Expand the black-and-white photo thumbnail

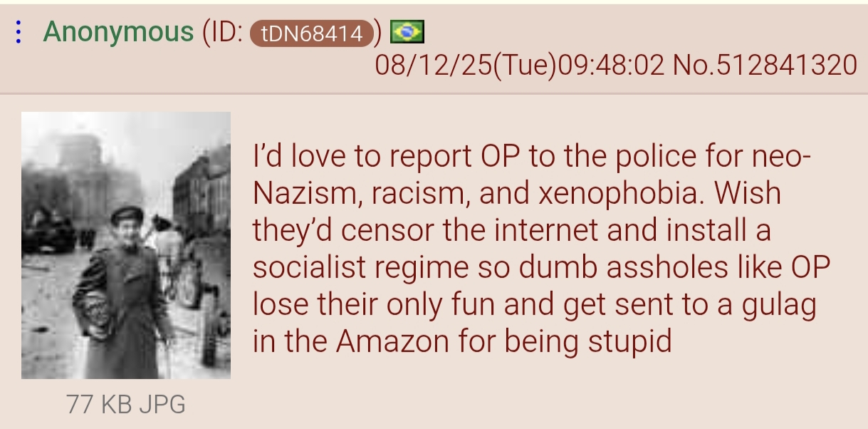coord(126,245)
